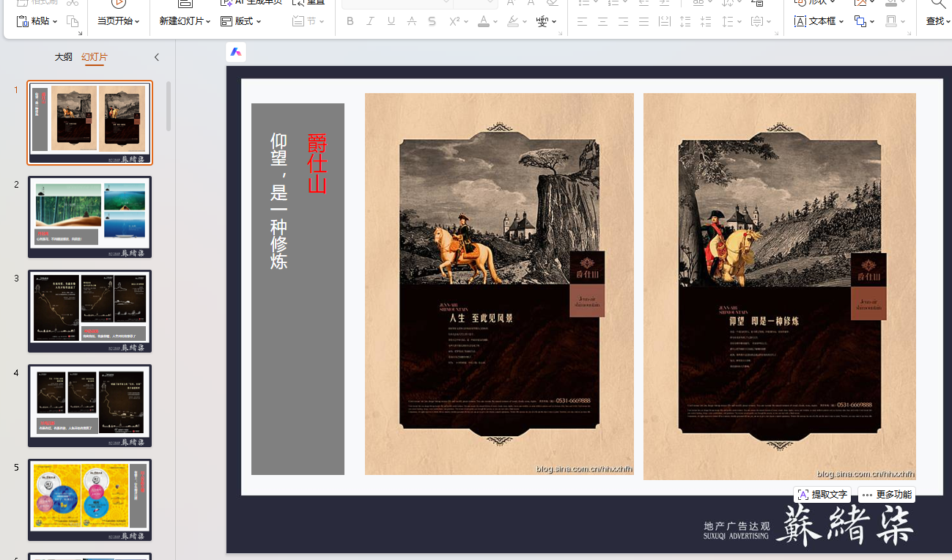This screenshot has height=560, width=952.
Task: Click the strikethrough text icon
Action: click(x=412, y=21)
